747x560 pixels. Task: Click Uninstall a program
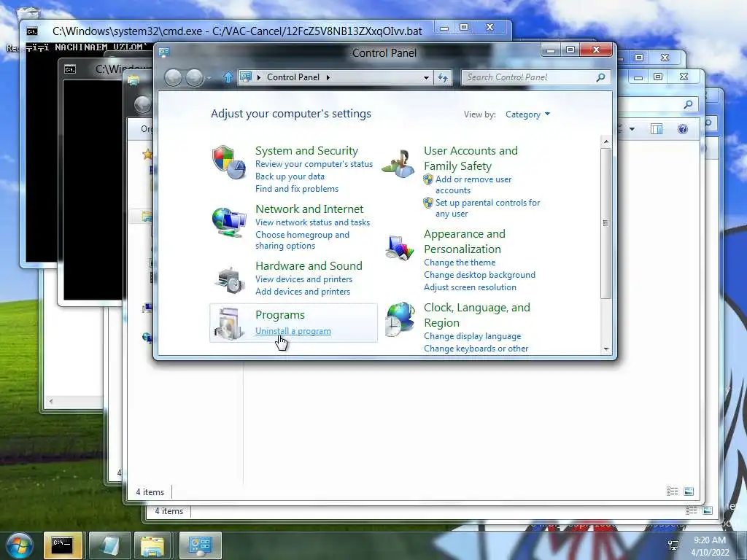tap(293, 331)
